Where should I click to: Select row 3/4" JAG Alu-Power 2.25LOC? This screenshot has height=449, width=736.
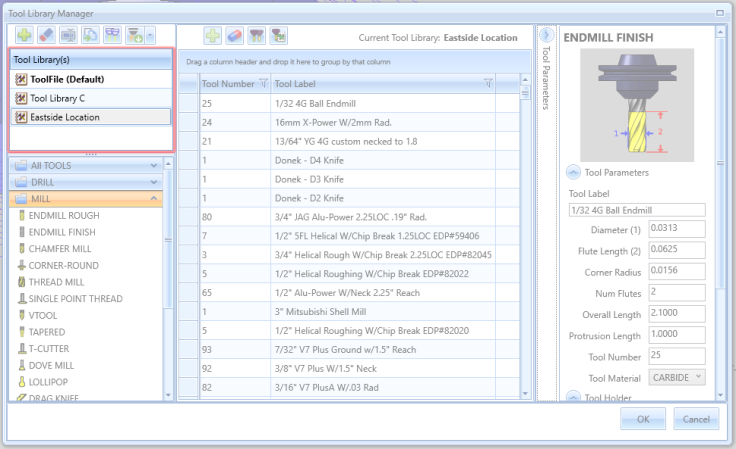point(350,217)
